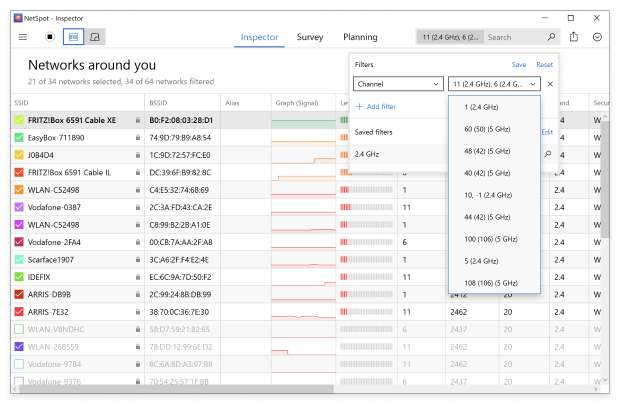Screen dimensions: 620x404
Task: Click the plus icon for Add filter
Action: (359, 106)
